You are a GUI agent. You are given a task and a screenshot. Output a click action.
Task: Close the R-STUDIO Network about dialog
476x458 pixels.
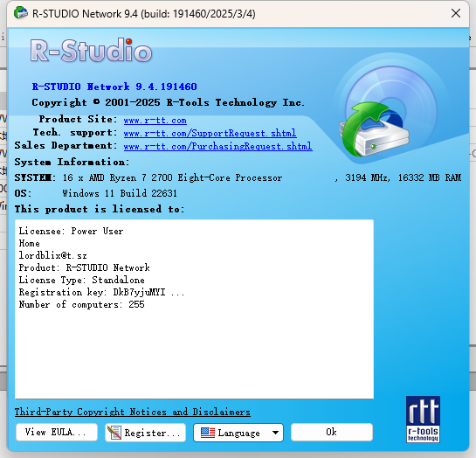(x=456, y=13)
